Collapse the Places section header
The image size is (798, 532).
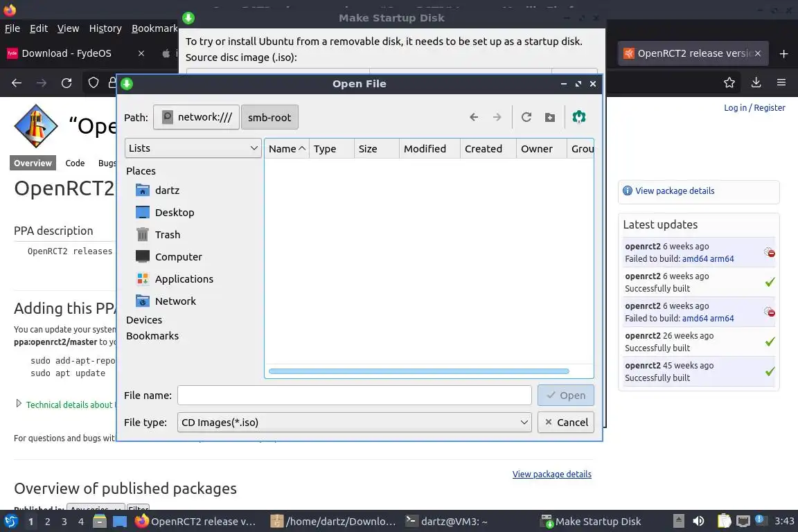pos(141,170)
